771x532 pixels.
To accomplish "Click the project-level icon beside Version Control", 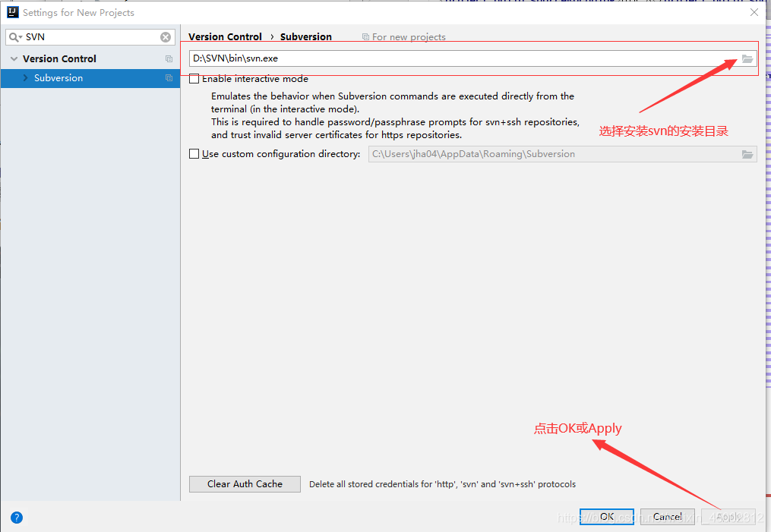I will point(169,59).
